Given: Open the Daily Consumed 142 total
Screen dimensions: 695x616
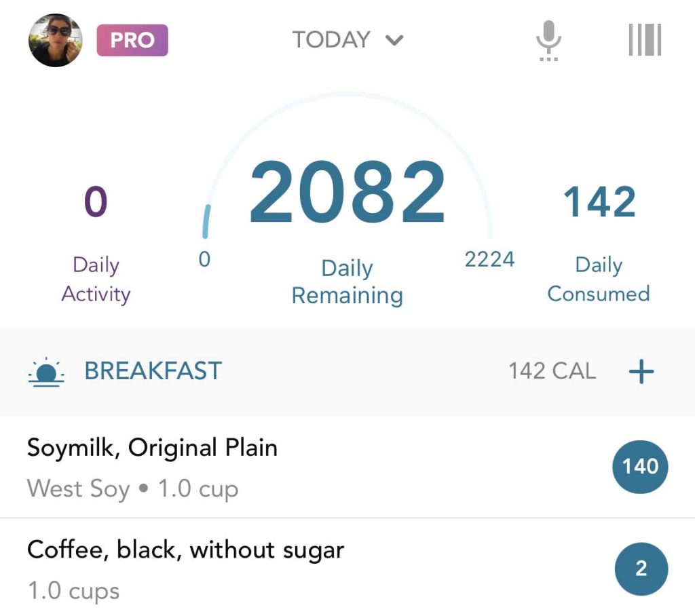Looking at the screenshot, I should click(x=599, y=202).
